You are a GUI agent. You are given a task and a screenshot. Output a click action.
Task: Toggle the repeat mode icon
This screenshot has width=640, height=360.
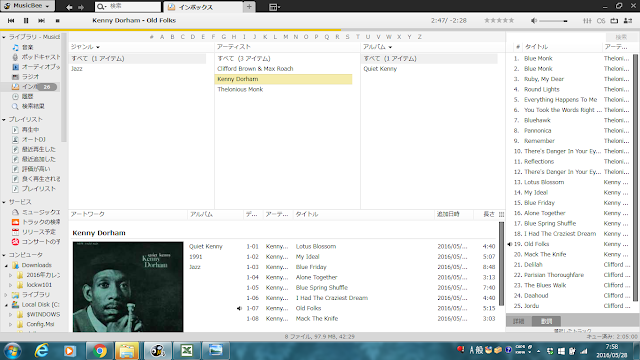pos(614,20)
